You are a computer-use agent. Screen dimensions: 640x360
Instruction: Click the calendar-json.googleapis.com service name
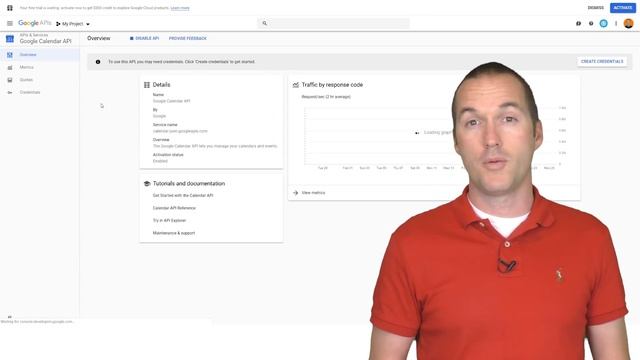(x=180, y=131)
